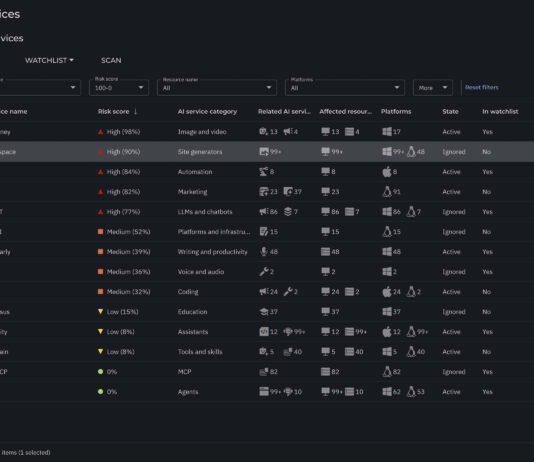Open the Risk score filter dropdown
Viewport: 534px width, 462px height.
119,87
